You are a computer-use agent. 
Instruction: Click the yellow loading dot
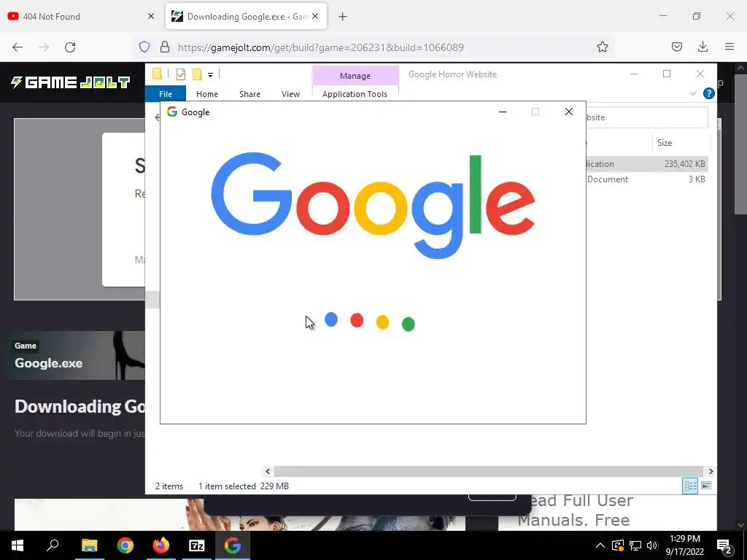[x=382, y=322]
